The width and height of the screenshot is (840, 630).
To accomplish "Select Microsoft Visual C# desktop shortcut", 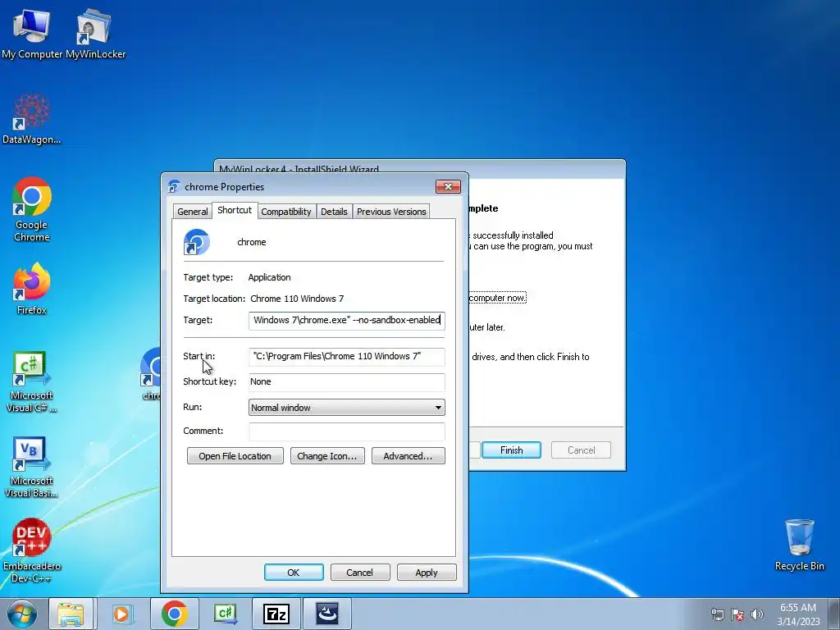I will coord(32,381).
